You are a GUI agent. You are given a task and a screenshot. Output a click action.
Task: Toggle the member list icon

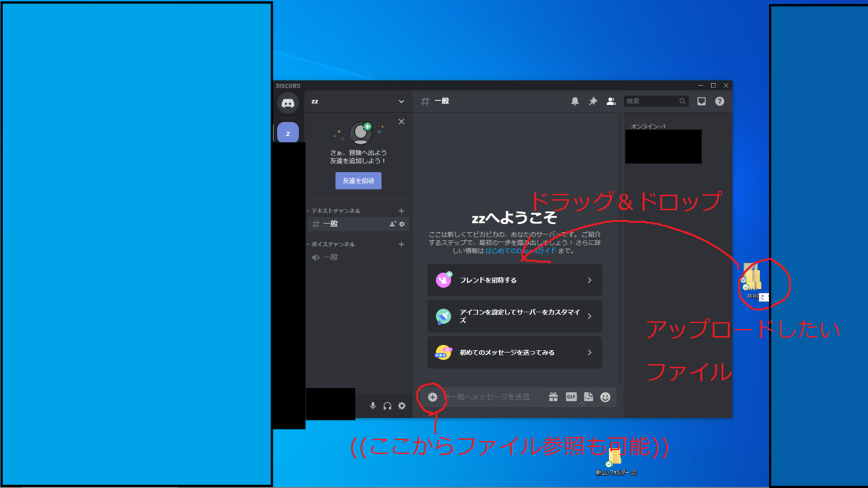tap(611, 101)
